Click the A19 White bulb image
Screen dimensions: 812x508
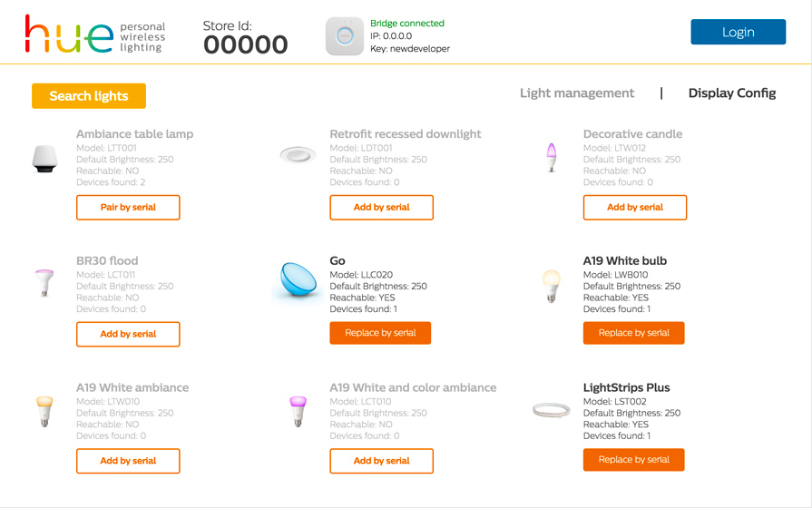coord(552,286)
